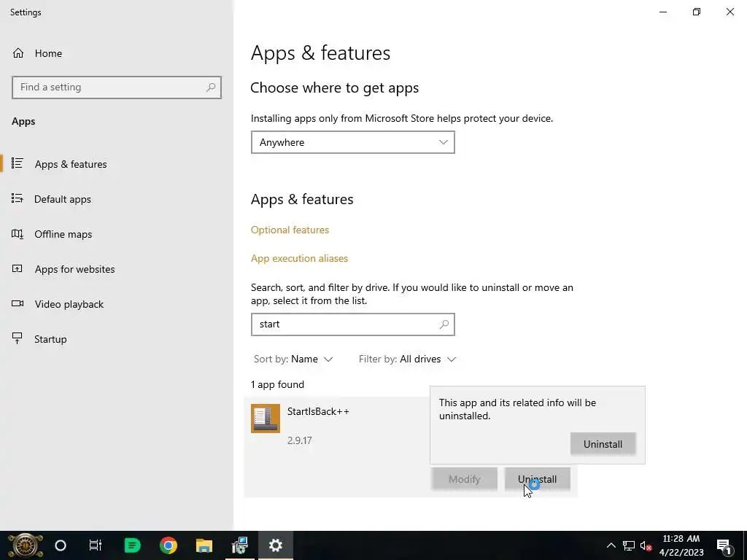The image size is (747, 560).
Task: Open the Optional features link
Action: 290,230
